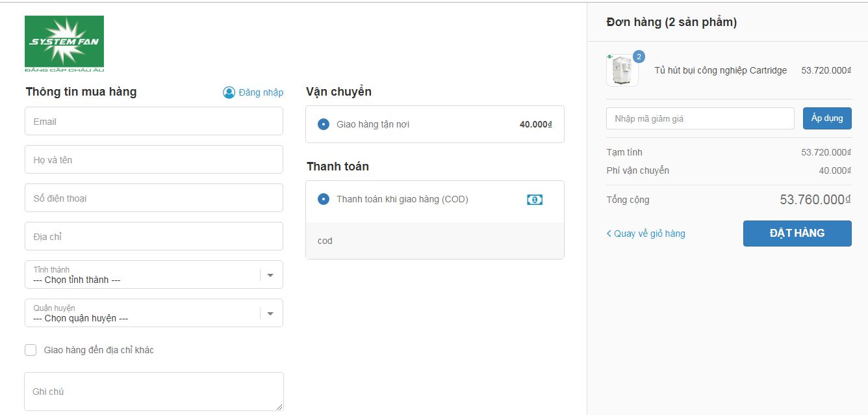Image resolution: width=868 pixels, height=415 pixels.
Task: Enable Giao hàng đến địa chỉ khác checkbox
Action: tap(31, 350)
